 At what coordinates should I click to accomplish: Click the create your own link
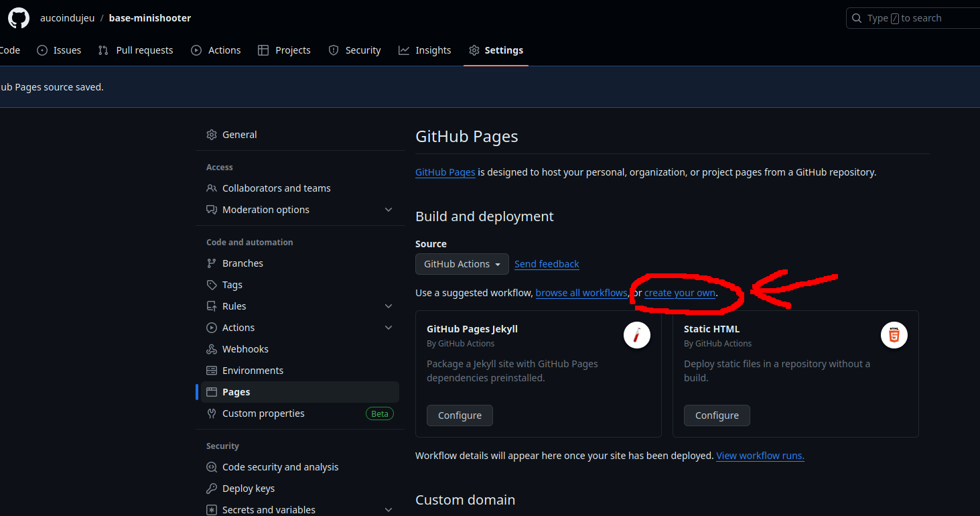click(680, 293)
